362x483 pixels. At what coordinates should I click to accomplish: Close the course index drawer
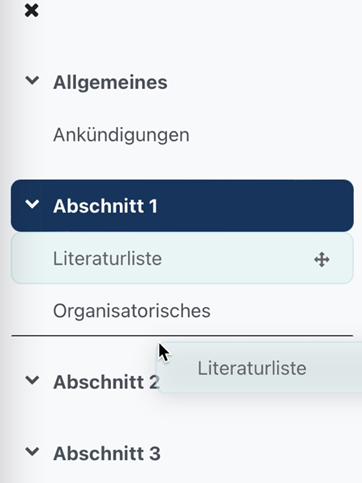pos(31,10)
